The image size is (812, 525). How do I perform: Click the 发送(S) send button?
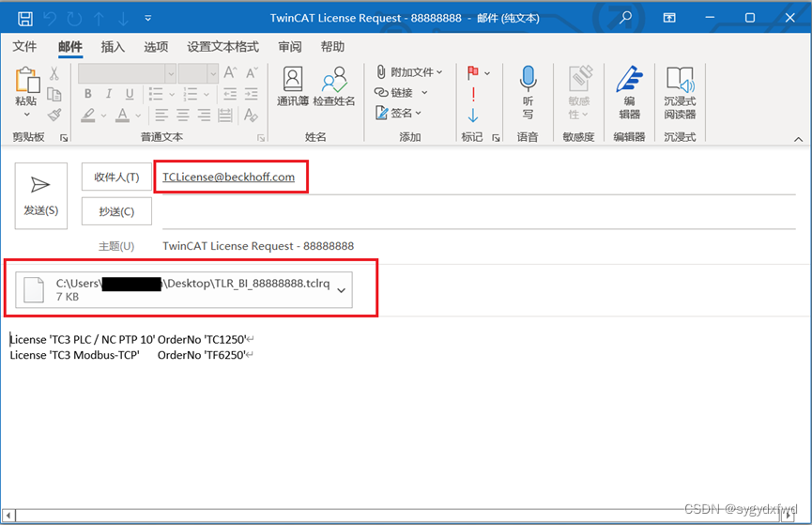click(41, 196)
